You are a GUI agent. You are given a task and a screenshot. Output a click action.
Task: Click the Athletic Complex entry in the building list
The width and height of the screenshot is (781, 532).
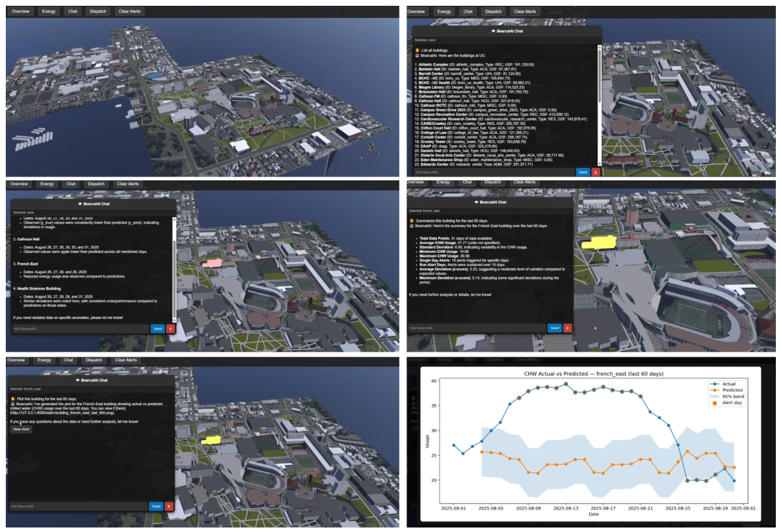click(x=474, y=65)
